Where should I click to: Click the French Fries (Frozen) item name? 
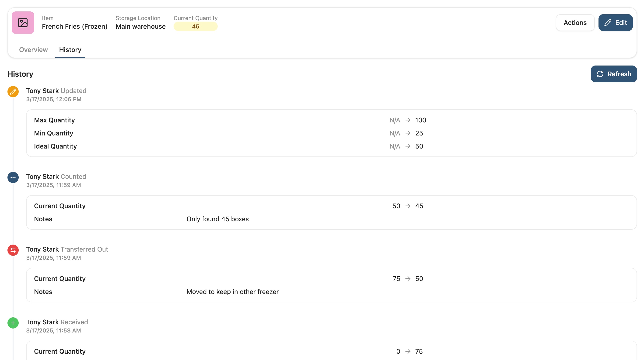coord(74,27)
